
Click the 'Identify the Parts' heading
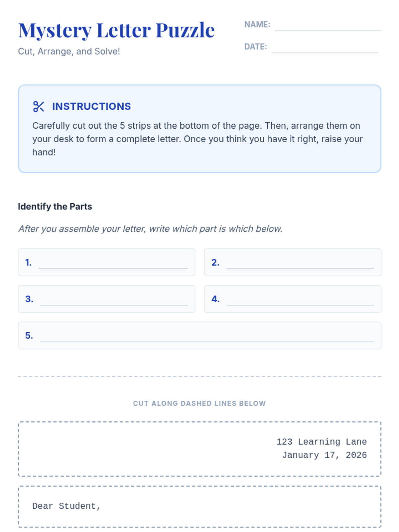(55, 206)
